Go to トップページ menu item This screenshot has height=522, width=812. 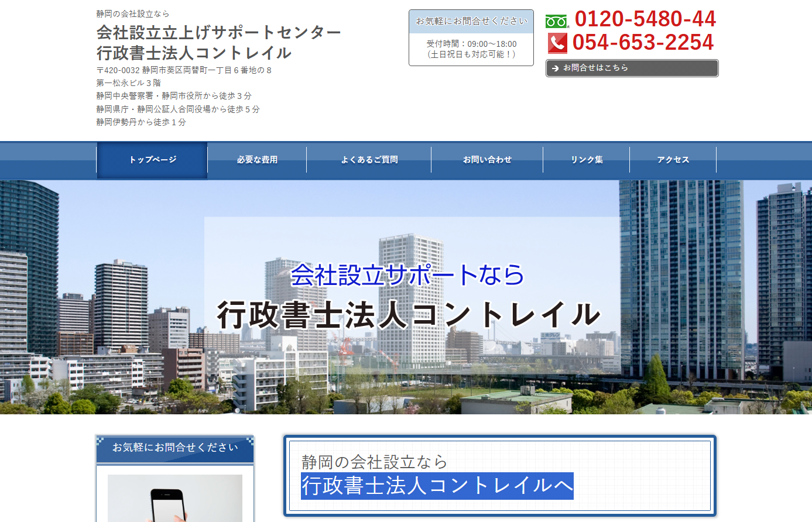click(x=152, y=160)
